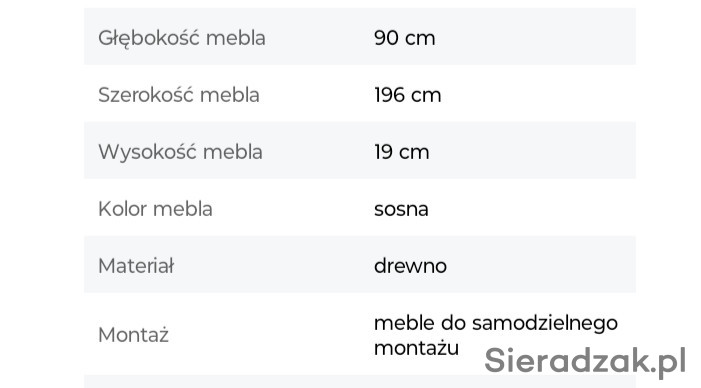
Task: Click the Wysokość mebla table row
Action: click(x=360, y=150)
